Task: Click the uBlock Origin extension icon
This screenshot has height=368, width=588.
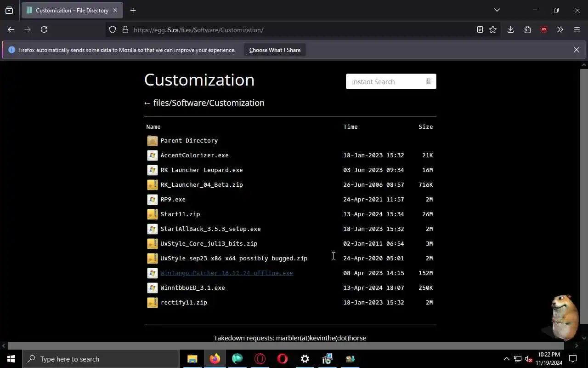Action: click(x=544, y=29)
